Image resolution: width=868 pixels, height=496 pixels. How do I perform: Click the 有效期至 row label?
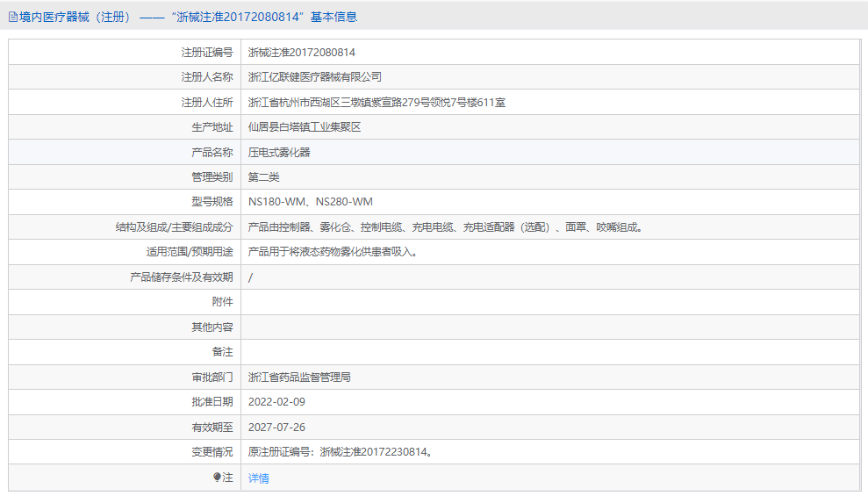coord(212,427)
